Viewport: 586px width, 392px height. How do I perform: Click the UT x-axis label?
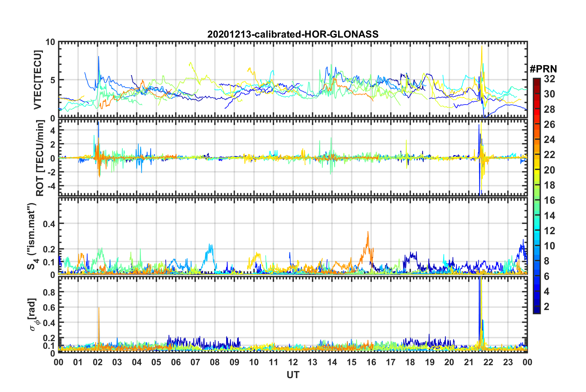pos(293,375)
